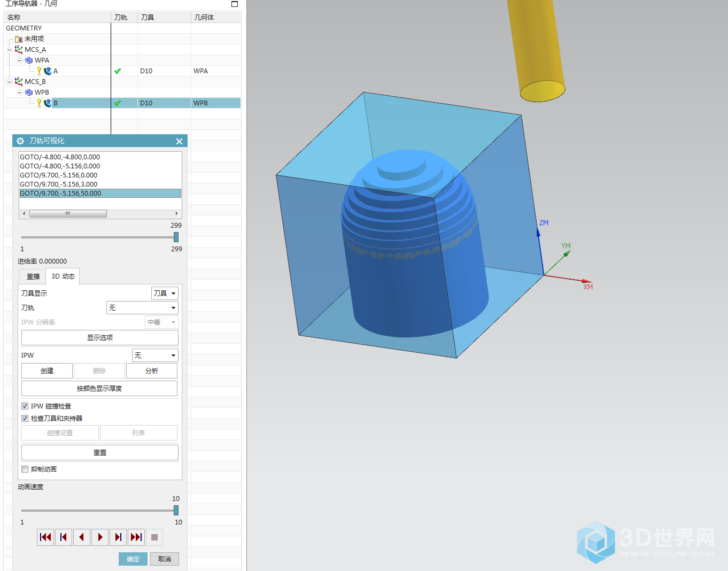728x571 pixels.
Task: Click the 取消 button
Action: coord(165,559)
